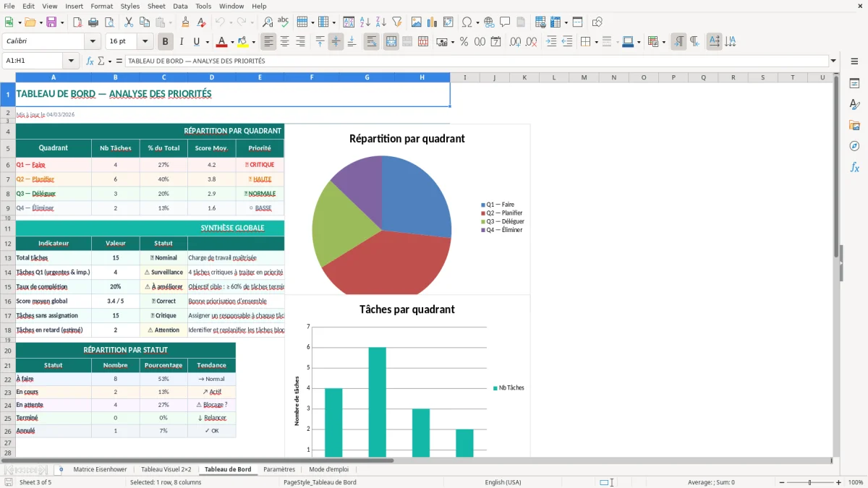Click the Clear Direct Formatting icon

pyautogui.click(x=202, y=22)
